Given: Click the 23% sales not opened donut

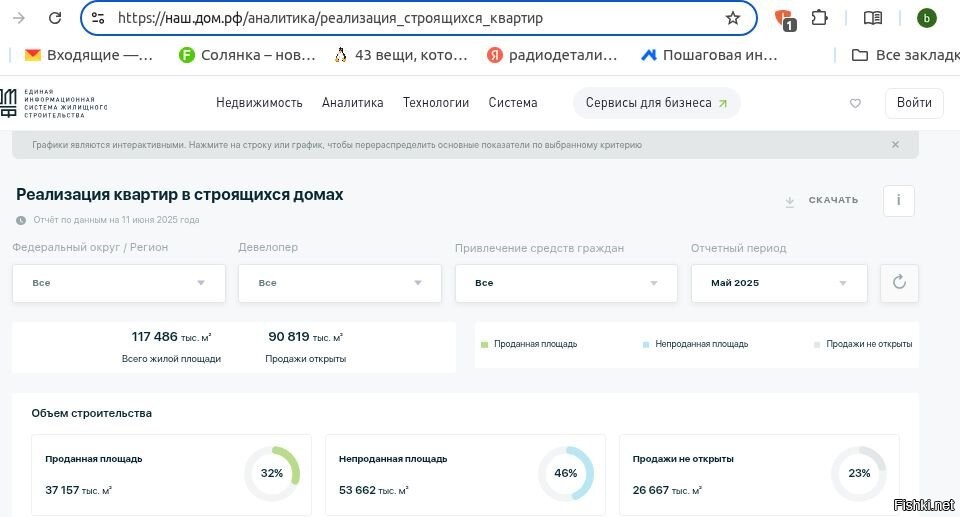Looking at the screenshot, I should click(x=859, y=474).
